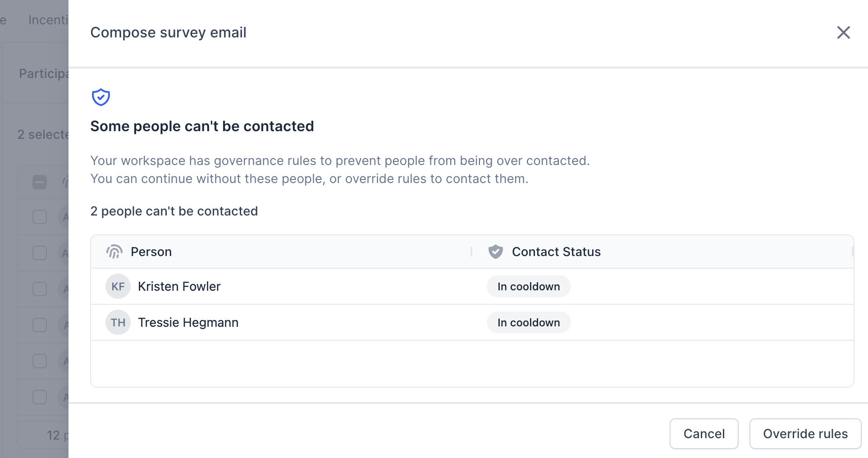Toggle the select-all checkbox in background table header
Viewport: 868px width, 458px height.
pos(40,182)
